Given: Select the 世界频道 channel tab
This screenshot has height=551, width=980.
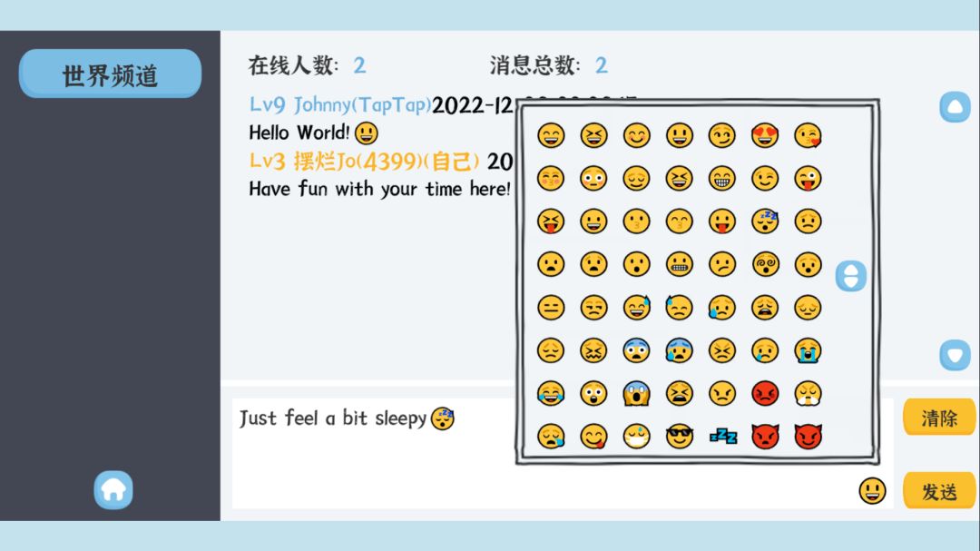Looking at the screenshot, I should pyautogui.click(x=110, y=74).
